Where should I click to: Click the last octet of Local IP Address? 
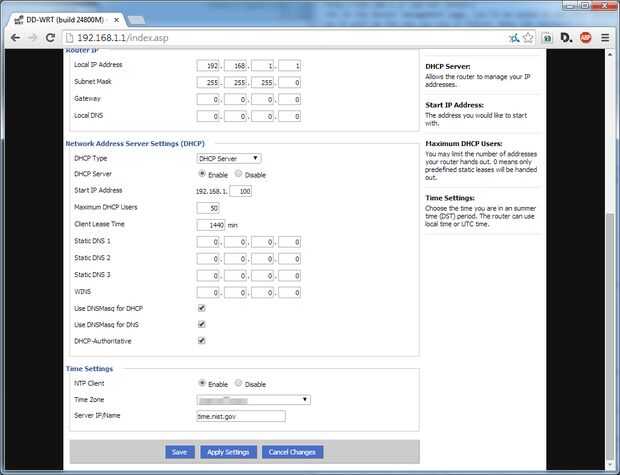(x=289, y=66)
